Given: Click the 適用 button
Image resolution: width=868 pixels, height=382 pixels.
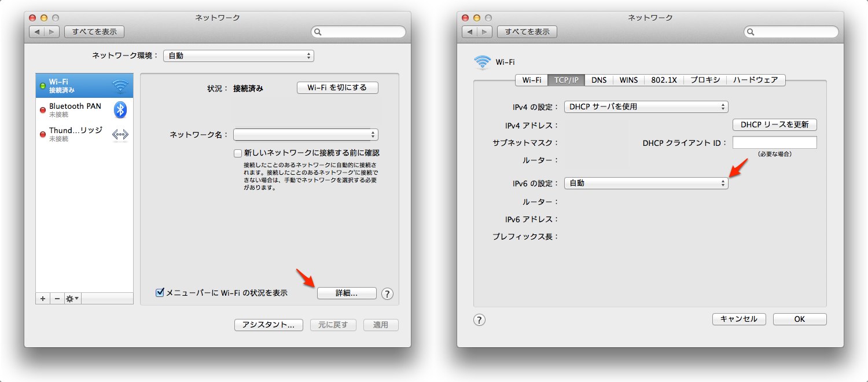Looking at the screenshot, I should click(381, 325).
